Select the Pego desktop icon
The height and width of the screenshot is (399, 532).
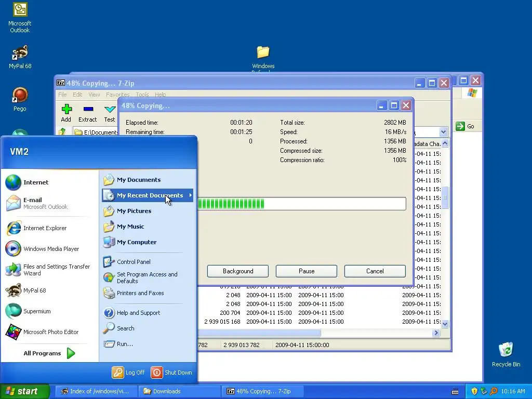(20, 99)
